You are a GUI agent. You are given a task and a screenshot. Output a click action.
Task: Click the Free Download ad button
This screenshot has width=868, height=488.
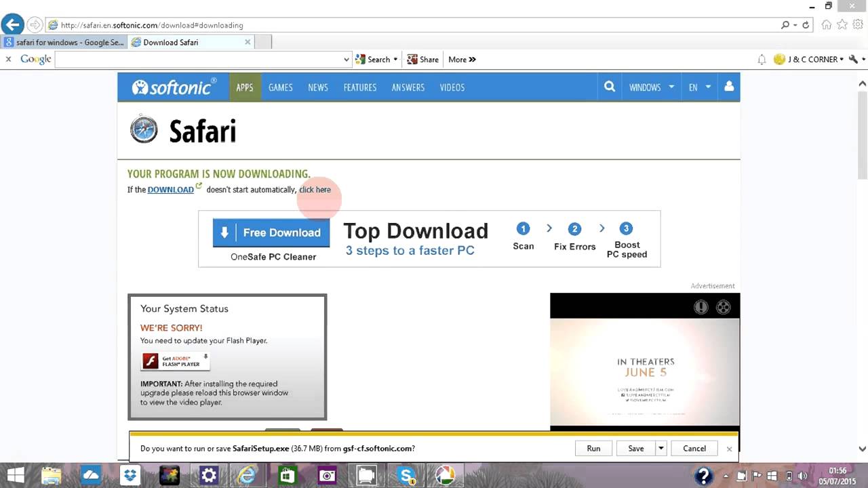[x=271, y=232]
